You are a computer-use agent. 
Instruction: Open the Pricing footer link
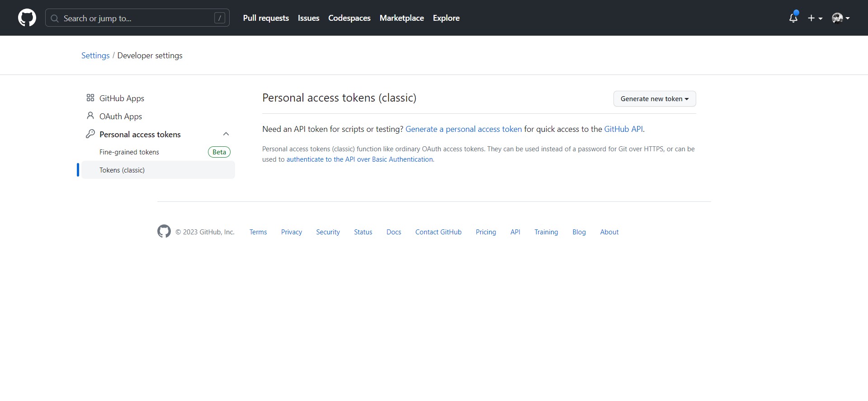coord(486,232)
